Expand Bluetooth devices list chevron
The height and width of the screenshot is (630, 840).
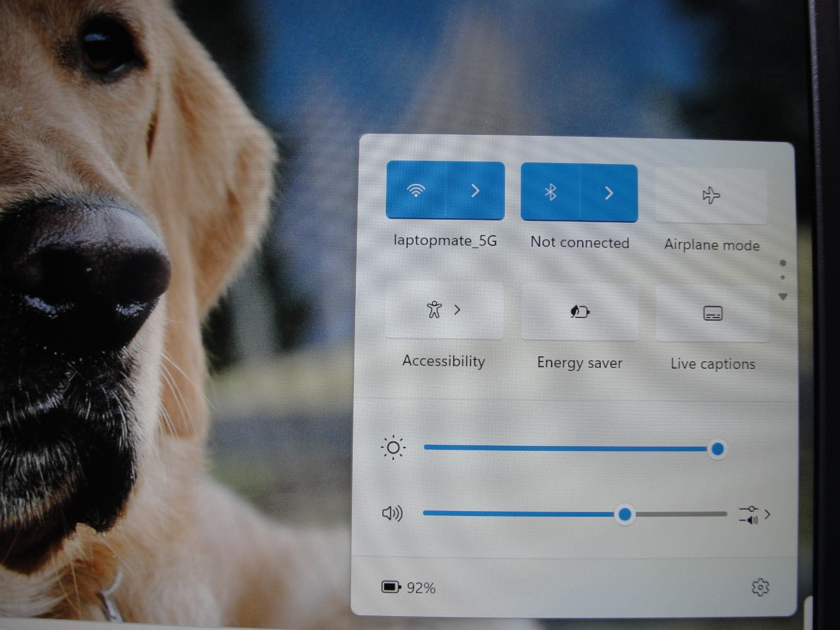(609, 193)
